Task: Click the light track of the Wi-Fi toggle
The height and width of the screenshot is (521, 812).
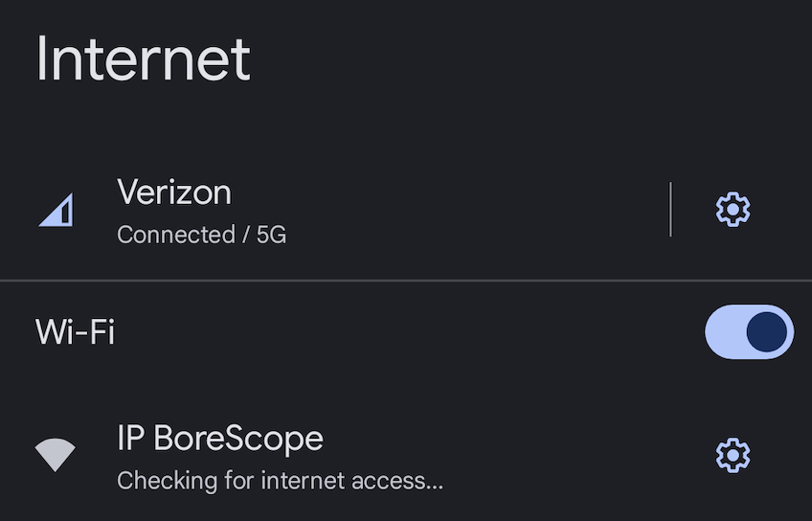Action: tap(724, 331)
